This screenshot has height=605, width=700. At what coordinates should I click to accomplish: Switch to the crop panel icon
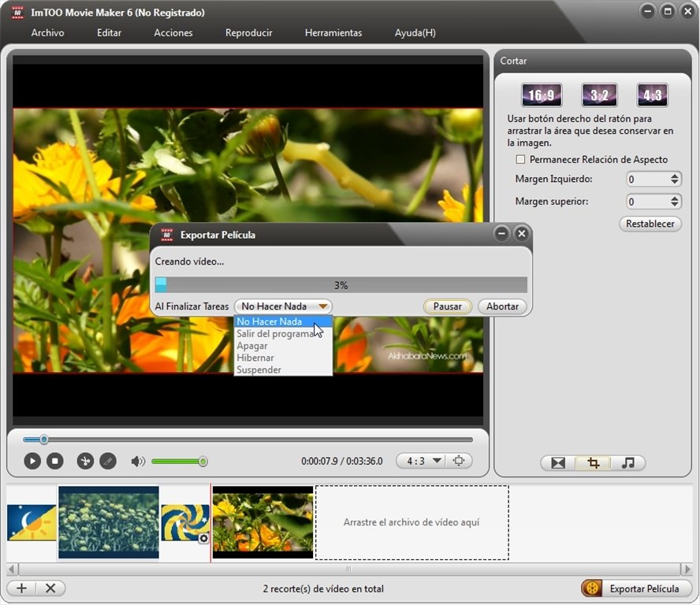point(593,463)
